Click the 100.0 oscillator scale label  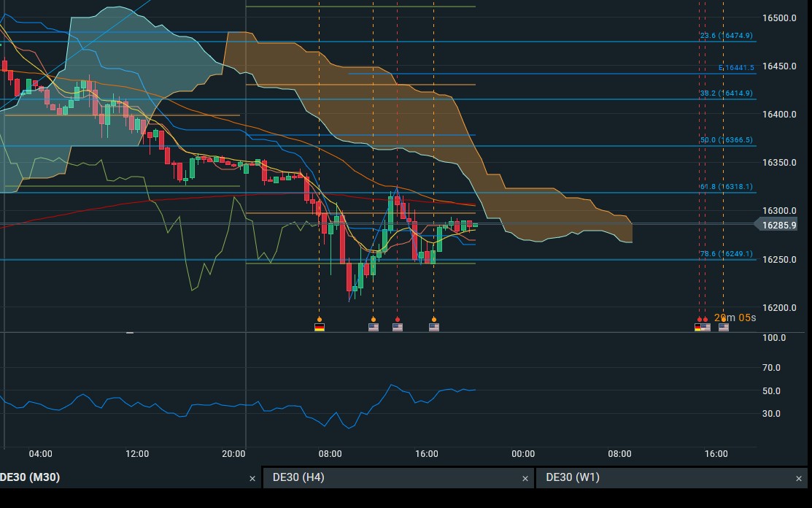pos(773,338)
